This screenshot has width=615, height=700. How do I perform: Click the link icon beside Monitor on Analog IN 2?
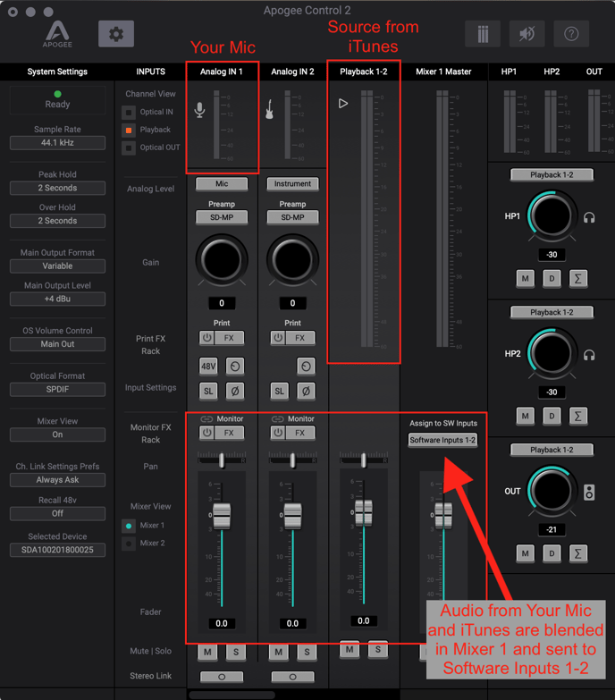(278, 418)
